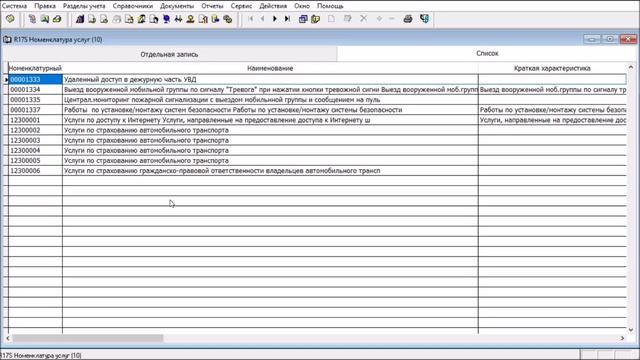640x360 pixels.
Task: Open the Разделы учета menu
Action: click(84, 6)
